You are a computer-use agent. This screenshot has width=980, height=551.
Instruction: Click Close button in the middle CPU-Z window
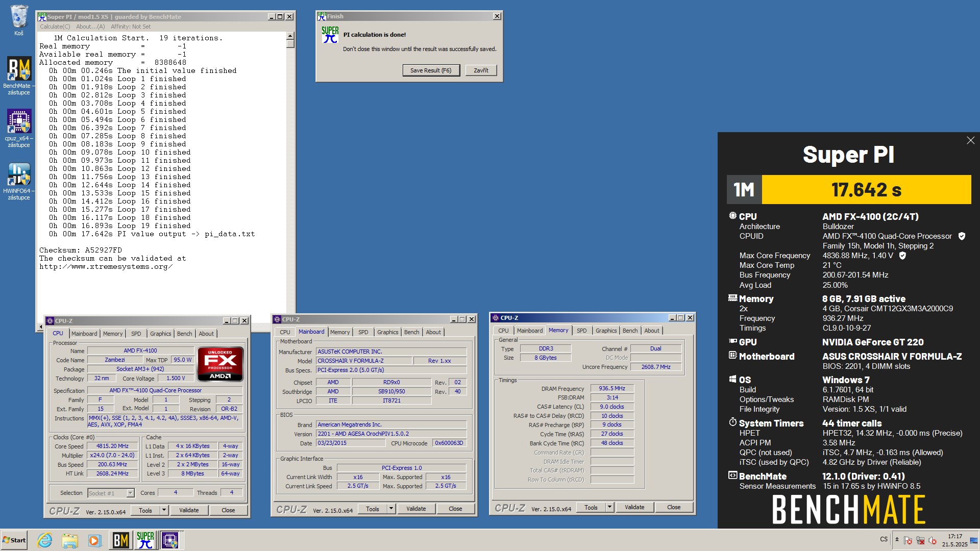pos(455,509)
